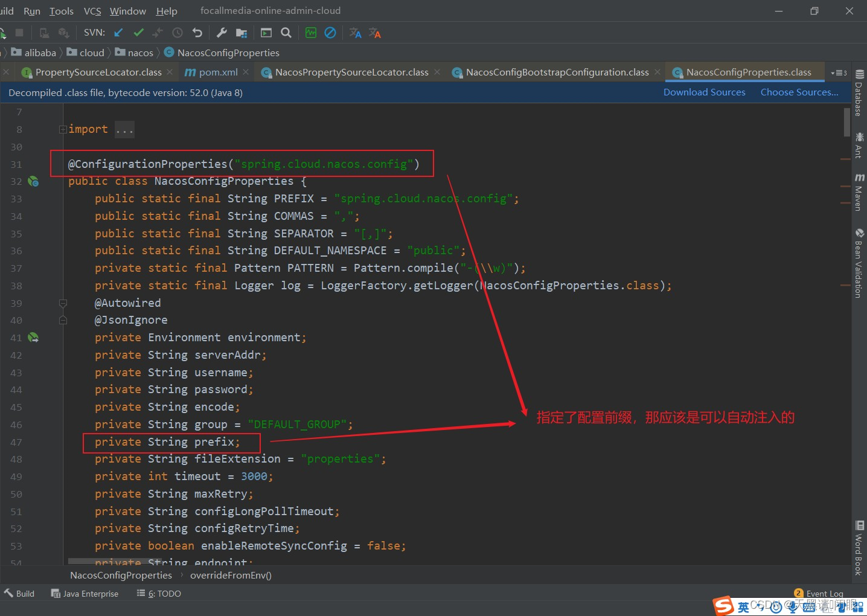Open Build tool window
The width and height of the screenshot is (867, 616).
click(19, 594)
